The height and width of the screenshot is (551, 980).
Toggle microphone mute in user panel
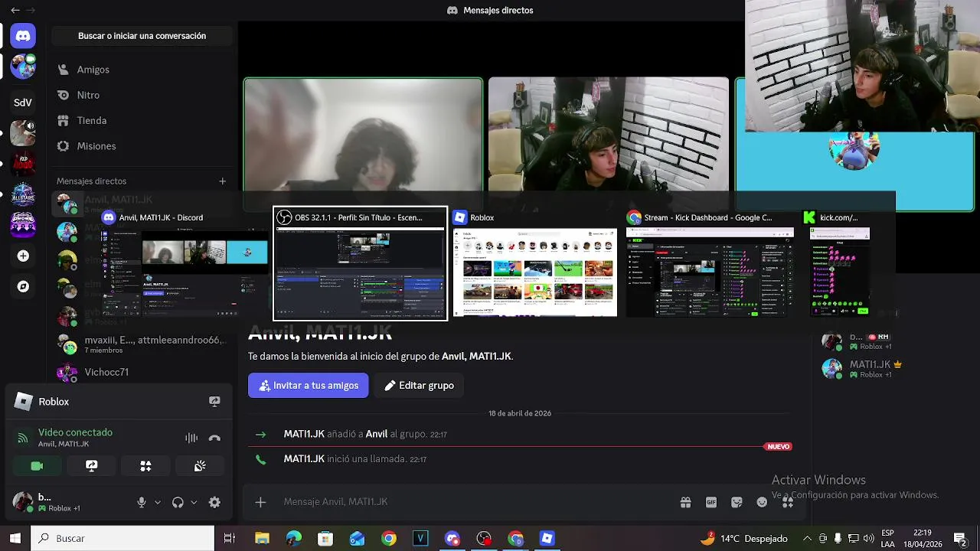[x=142, y=502]
